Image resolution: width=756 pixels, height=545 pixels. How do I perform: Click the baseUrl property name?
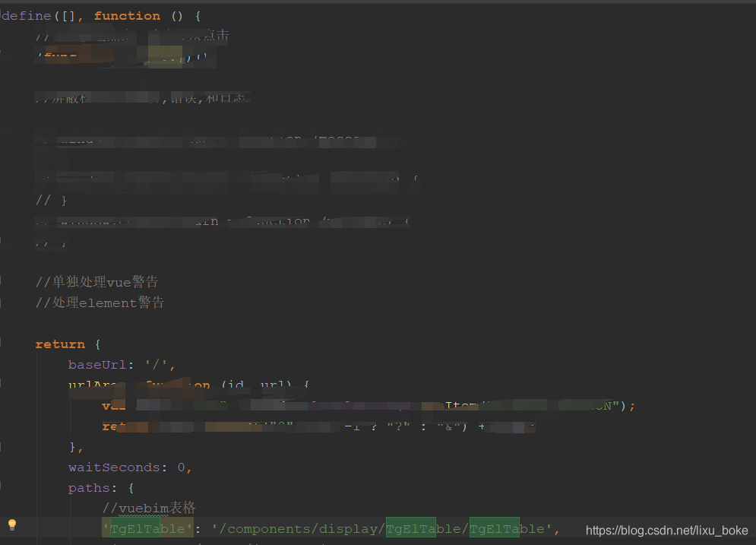96,364
